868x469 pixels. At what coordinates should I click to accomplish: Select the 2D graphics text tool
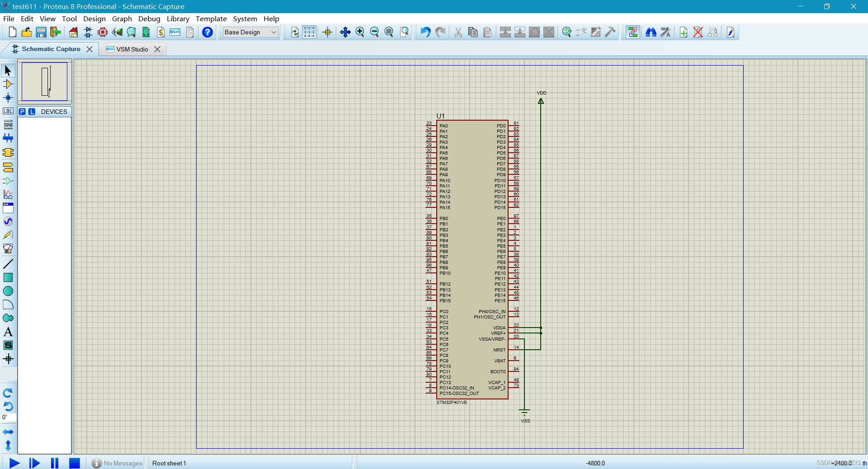pos(8,332)
